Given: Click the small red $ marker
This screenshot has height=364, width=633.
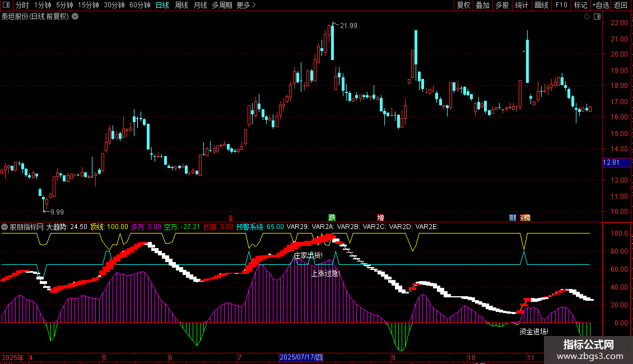Looking at the screenshot, I should (x=230, y=217).
